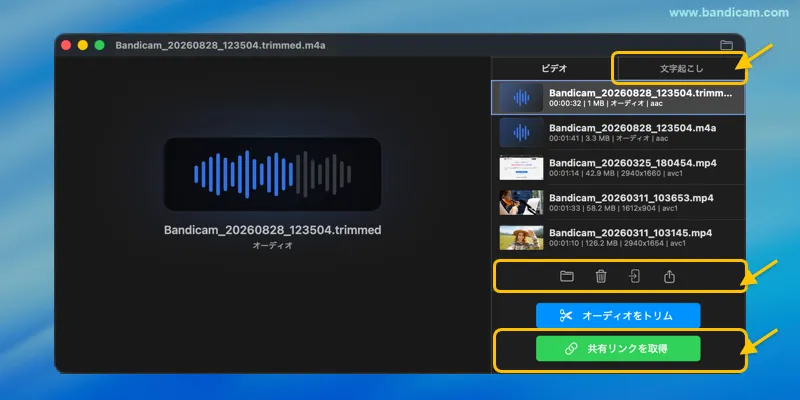Click the yellow minimize window button

pos(83,45)
